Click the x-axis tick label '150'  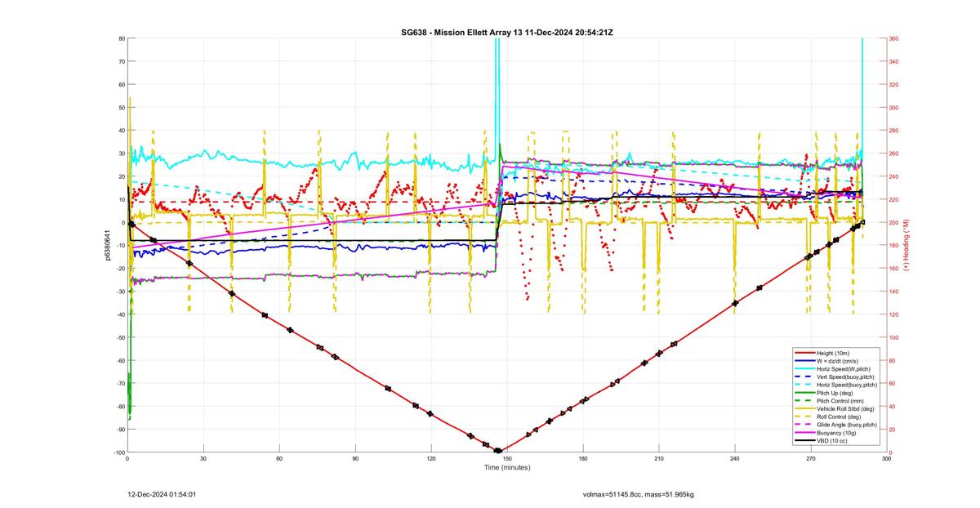coord(507,459)
